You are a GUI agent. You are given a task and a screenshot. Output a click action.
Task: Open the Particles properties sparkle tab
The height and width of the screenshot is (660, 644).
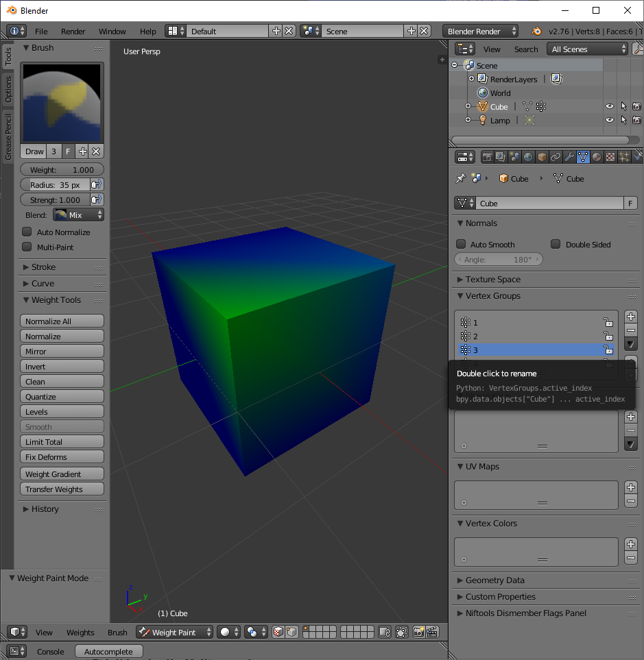point(624,157)
